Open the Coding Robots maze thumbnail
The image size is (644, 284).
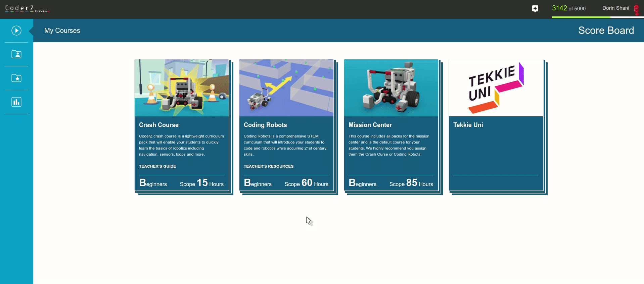tap(286, 88)
